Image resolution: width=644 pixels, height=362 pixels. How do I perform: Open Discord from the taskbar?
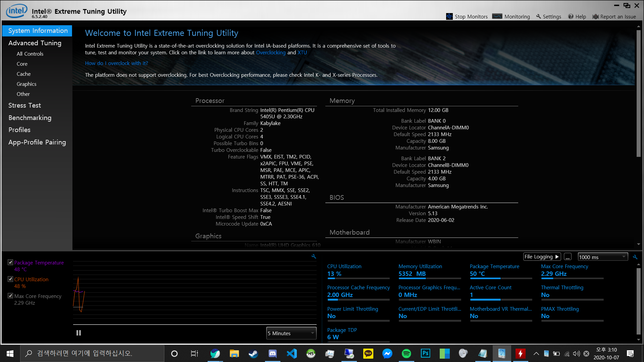tap(272, 354)
